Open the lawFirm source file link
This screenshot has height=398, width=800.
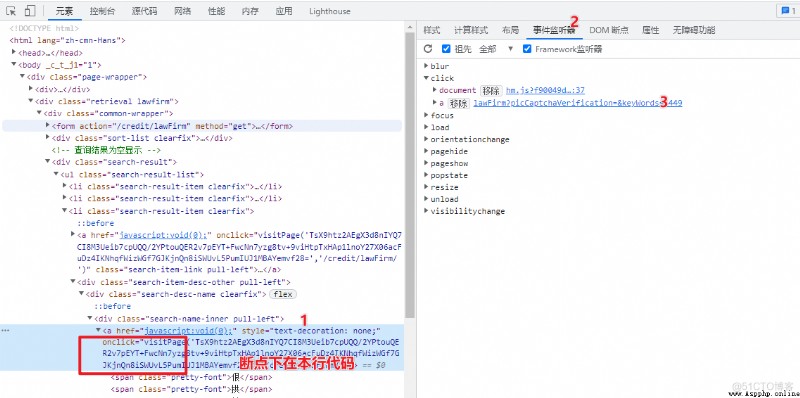(x=578, y=103)
